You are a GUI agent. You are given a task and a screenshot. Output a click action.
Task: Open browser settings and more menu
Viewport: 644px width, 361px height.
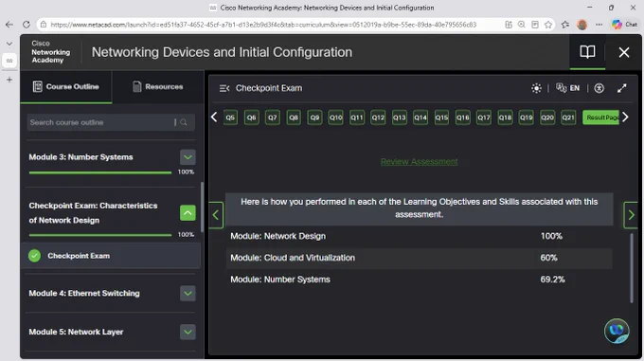[x=599, y=25]
